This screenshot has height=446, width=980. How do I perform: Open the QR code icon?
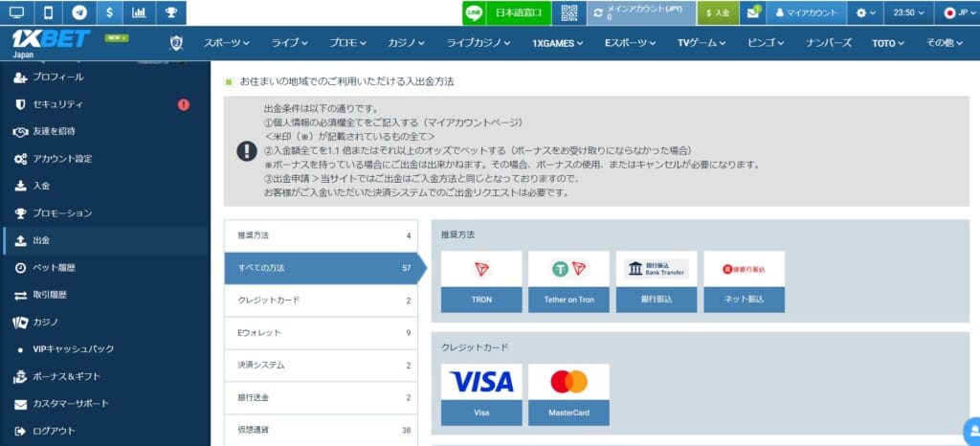pyautogui.click(x=568, y=12)
